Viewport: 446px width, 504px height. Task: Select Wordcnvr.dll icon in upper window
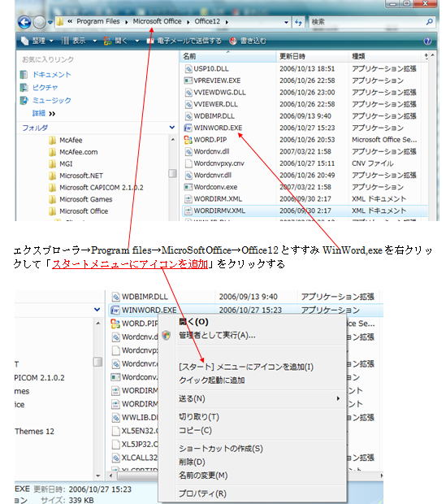click(188, 175)
